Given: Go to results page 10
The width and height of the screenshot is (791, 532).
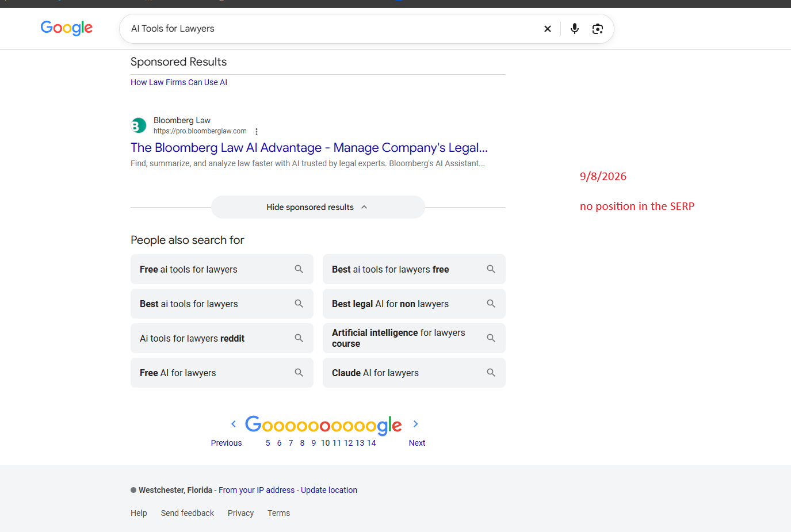Looking at the screenshot, I should click(326, 443).
